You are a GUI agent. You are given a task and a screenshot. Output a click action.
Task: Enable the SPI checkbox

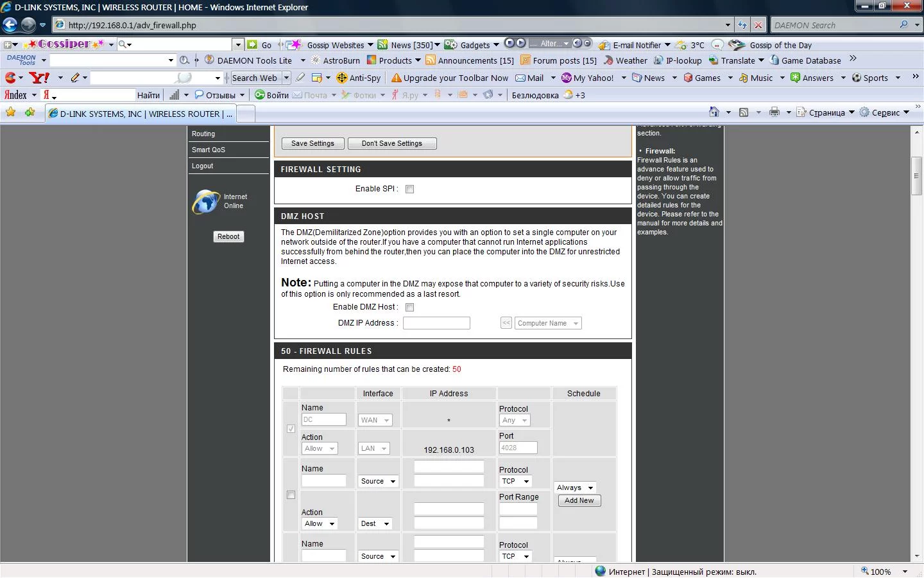pos(409,189)
